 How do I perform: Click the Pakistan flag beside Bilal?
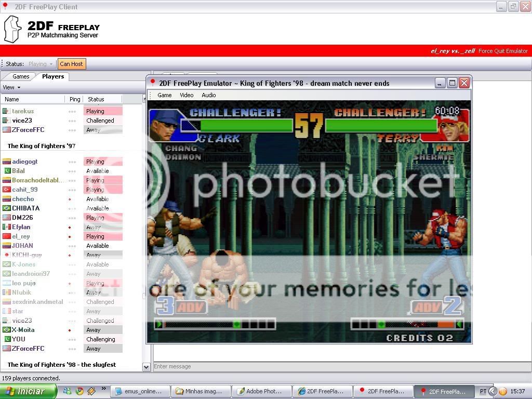pos(7,171)
